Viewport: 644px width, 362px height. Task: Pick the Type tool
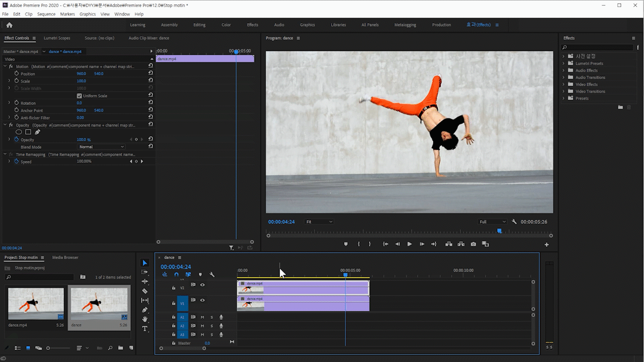point(145,329)
